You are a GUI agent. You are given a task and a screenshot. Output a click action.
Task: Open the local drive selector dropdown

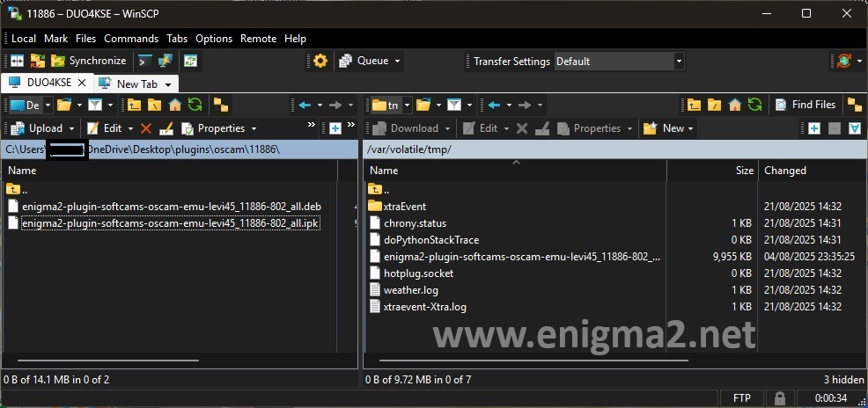48,105
